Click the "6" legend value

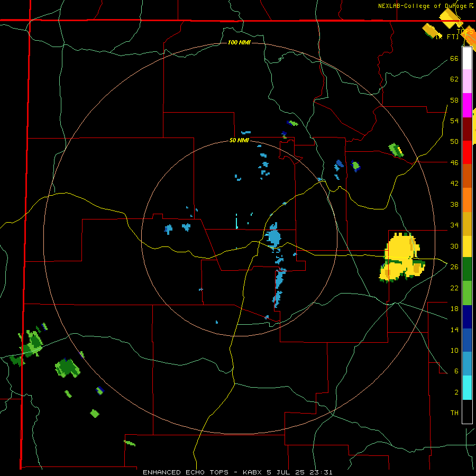pyautogui.click(x=456, y=371)
